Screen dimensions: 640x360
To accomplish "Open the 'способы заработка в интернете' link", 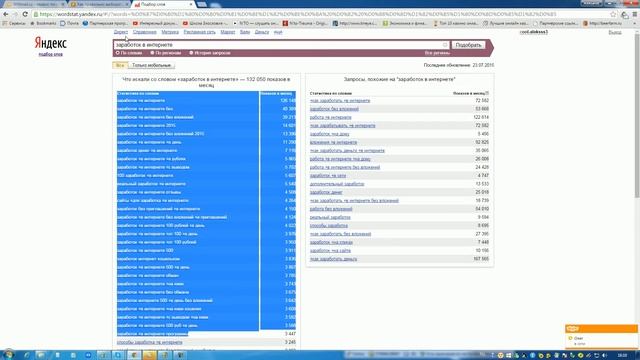I will tap(149, 342).
